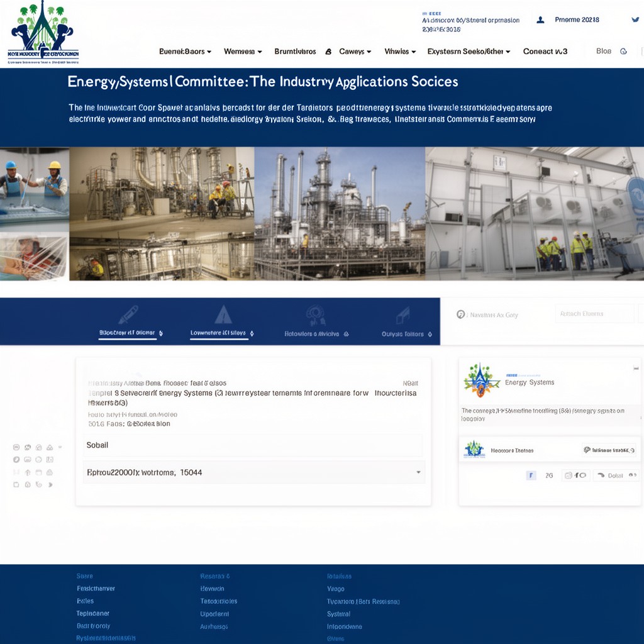Expand the Exystesrn Seeko/6ther menu

pyautogui.click(x=469, y=52)
